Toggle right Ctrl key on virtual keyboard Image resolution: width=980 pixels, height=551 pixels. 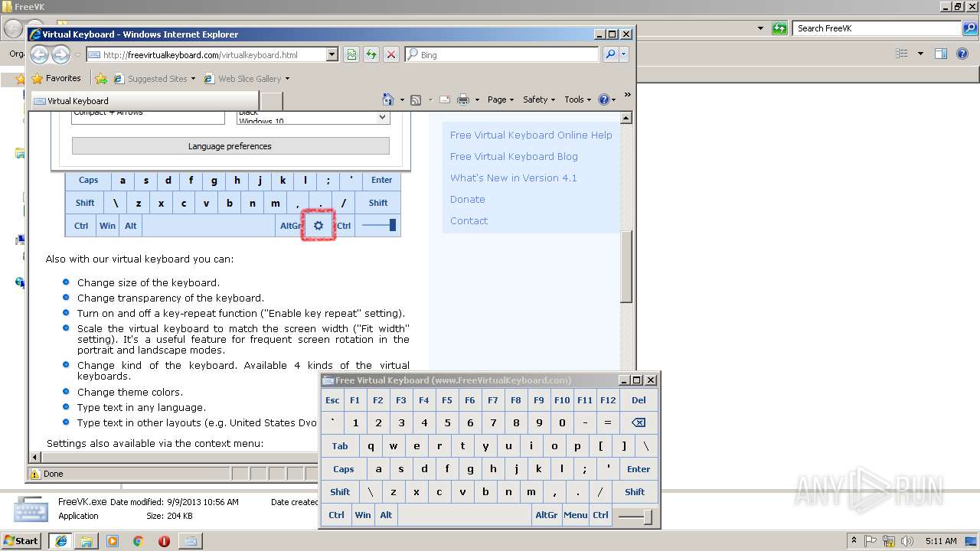[x=600, y=515]
